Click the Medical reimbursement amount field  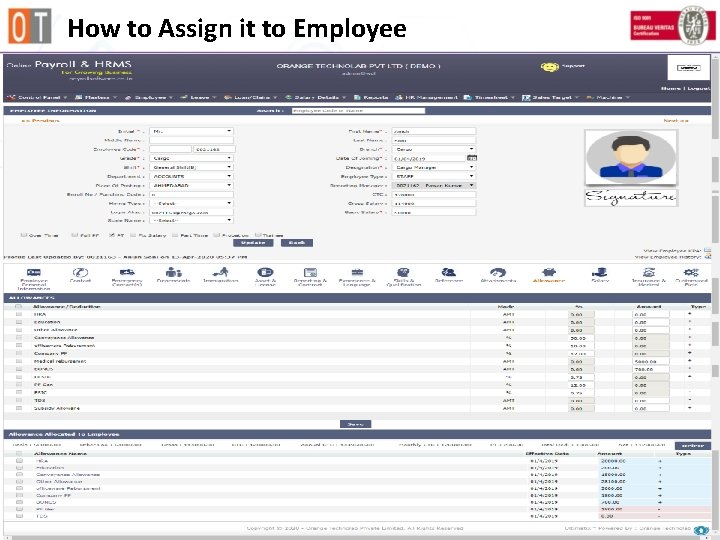[x=650, y=361]
